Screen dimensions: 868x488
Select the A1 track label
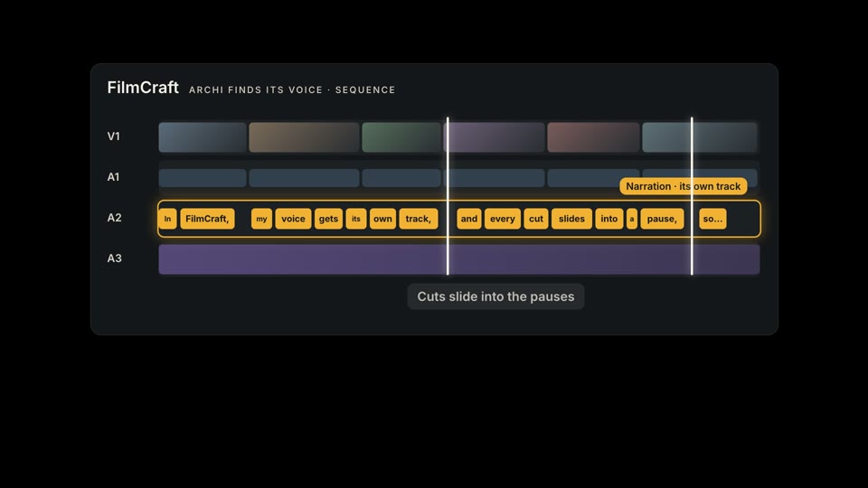(x=114, y=177)
